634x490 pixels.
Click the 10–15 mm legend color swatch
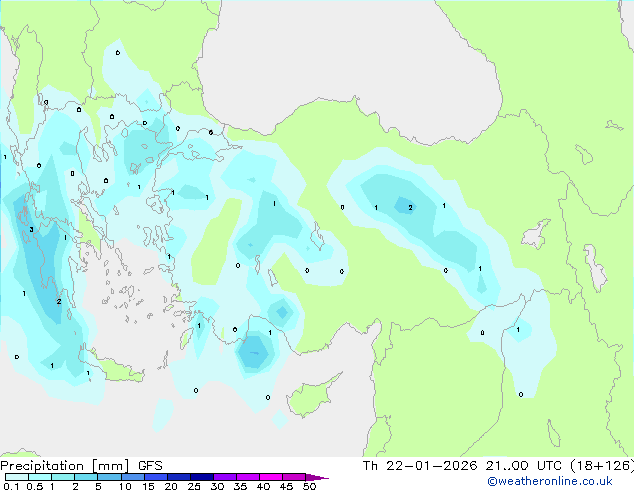[x=133, y=477]
